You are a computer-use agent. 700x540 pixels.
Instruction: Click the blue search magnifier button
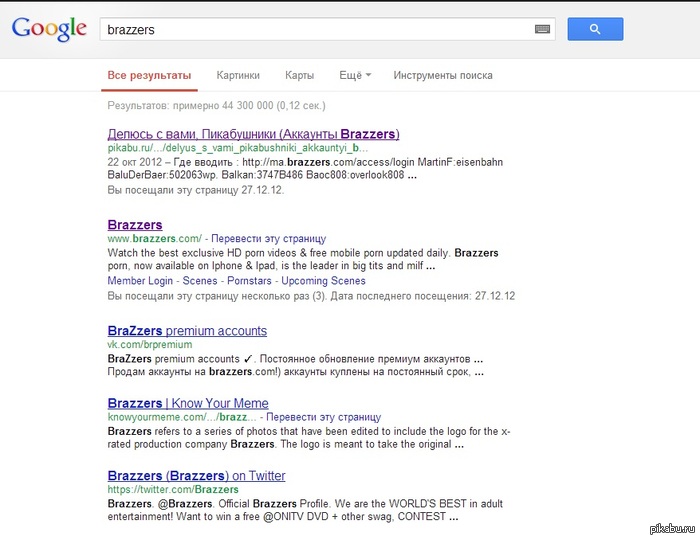(595, 29)
